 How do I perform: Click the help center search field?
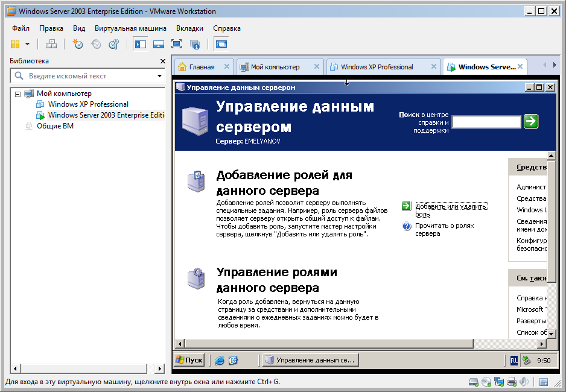click(486, 122)
